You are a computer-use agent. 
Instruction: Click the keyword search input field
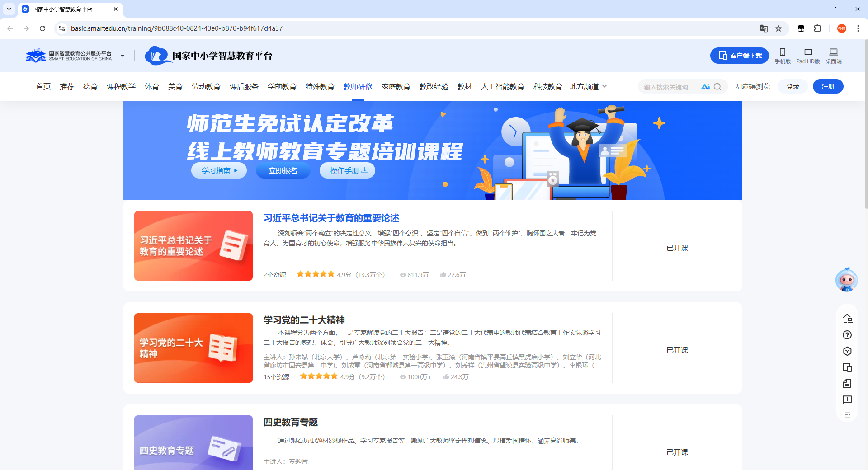(x=669, y=87)
